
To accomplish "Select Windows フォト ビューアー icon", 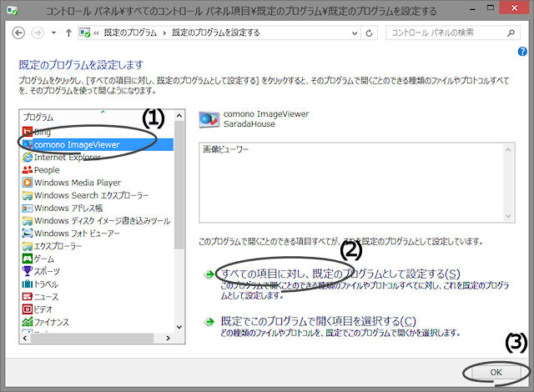I will [x=28, y=233].
